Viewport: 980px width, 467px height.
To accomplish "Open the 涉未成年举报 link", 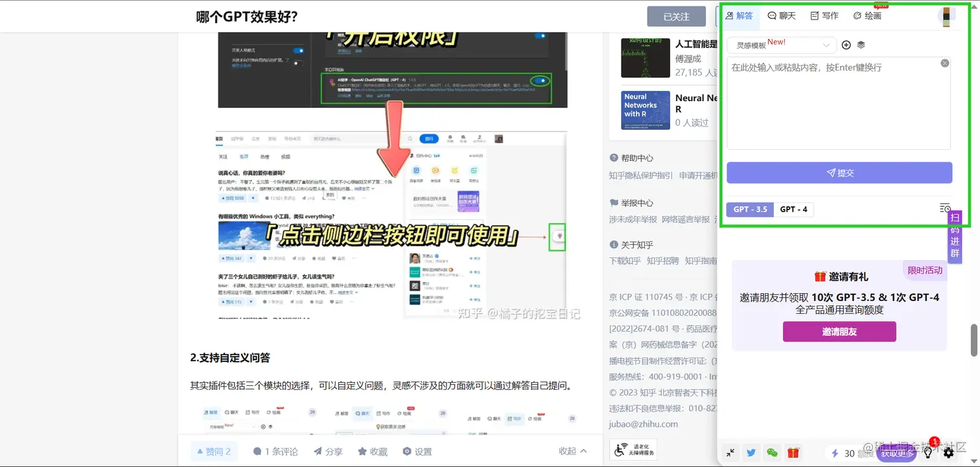I will (x=633, y=219).
